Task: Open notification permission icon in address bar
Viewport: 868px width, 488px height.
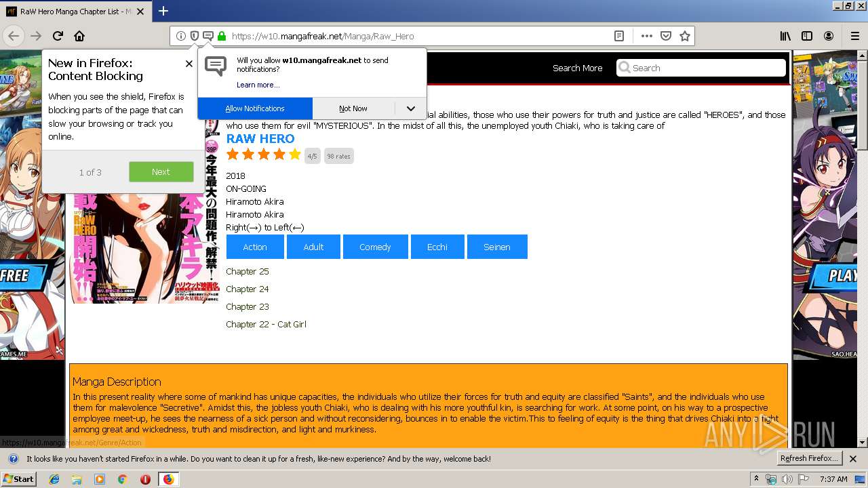Action: pyautogui.click(x=208, y=36)
